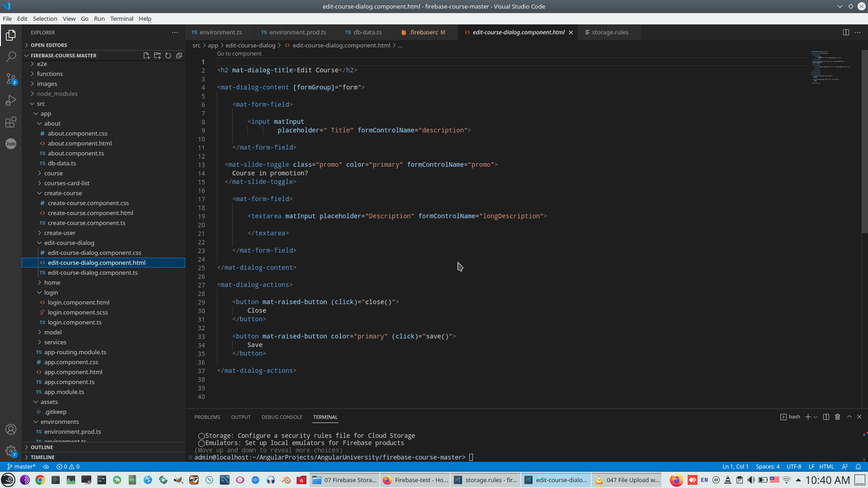This screenshot has height=488, width=868.
Task: Click the Go to component link
Action: click(x=239, y=54)
